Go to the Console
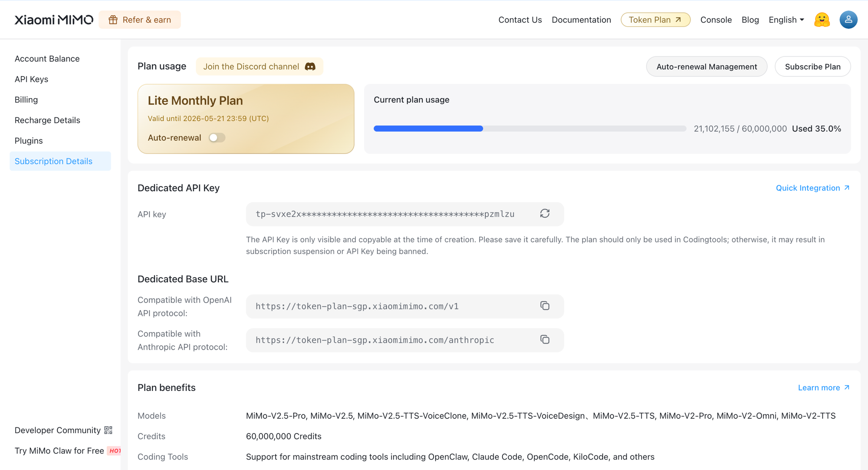The height and width of the screenshot is (470, 868). (x=716, y=20)
